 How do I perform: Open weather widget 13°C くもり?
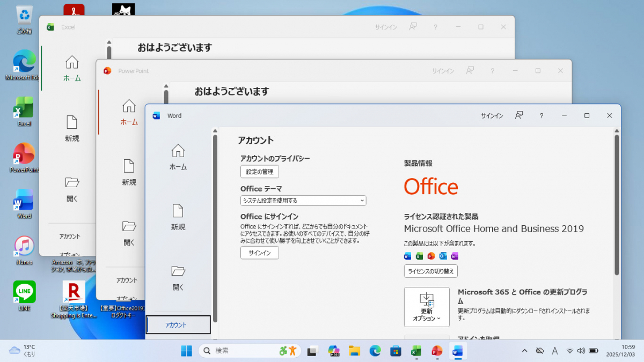[x=23, y=351]
